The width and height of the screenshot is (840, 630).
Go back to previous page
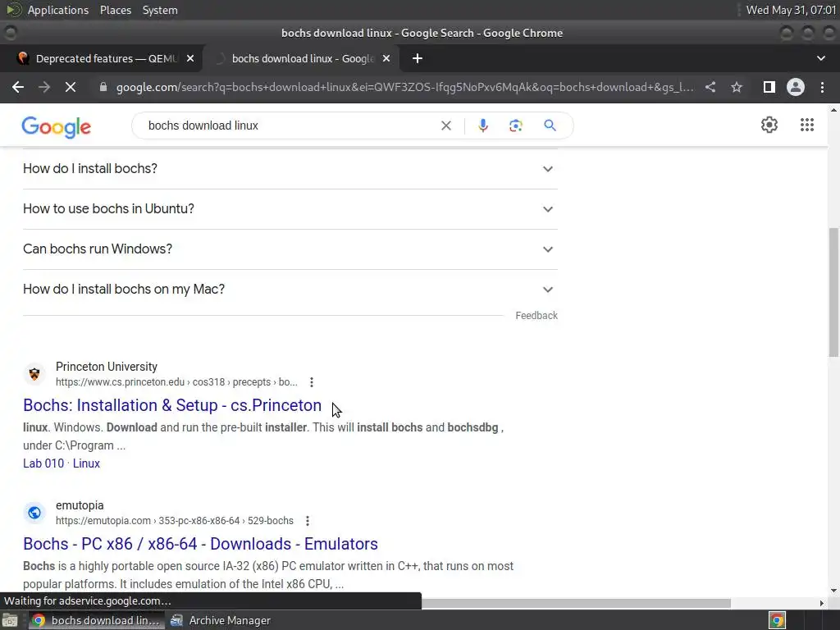(18, 87)
